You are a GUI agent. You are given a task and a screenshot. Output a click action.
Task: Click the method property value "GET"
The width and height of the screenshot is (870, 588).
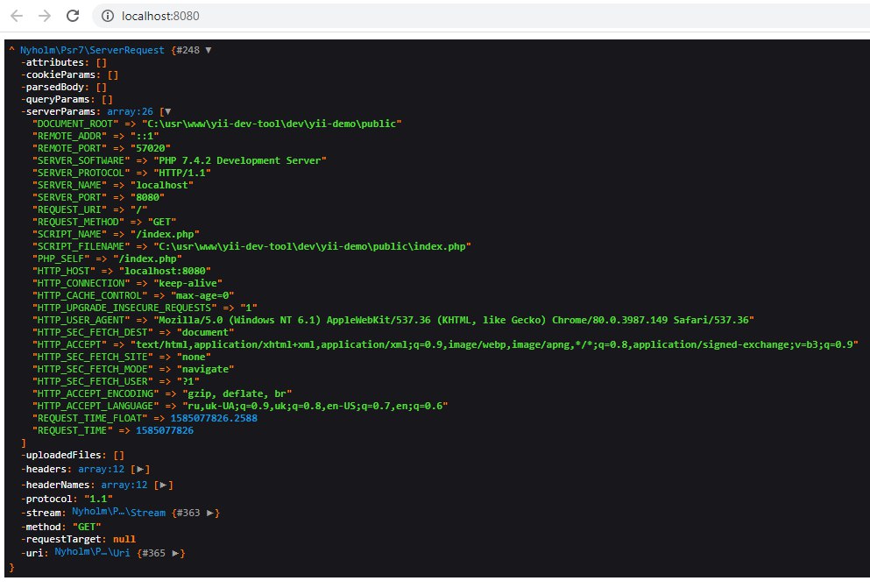(87, 527)
